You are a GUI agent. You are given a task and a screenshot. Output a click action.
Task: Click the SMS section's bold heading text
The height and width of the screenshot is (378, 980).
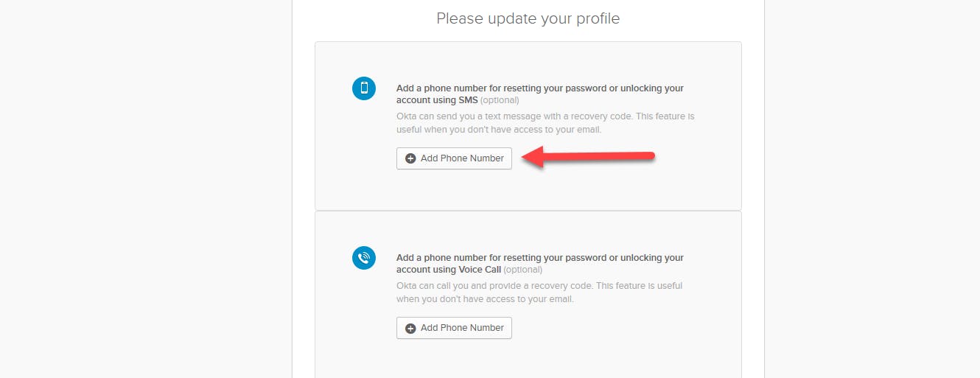coord(539,88)
